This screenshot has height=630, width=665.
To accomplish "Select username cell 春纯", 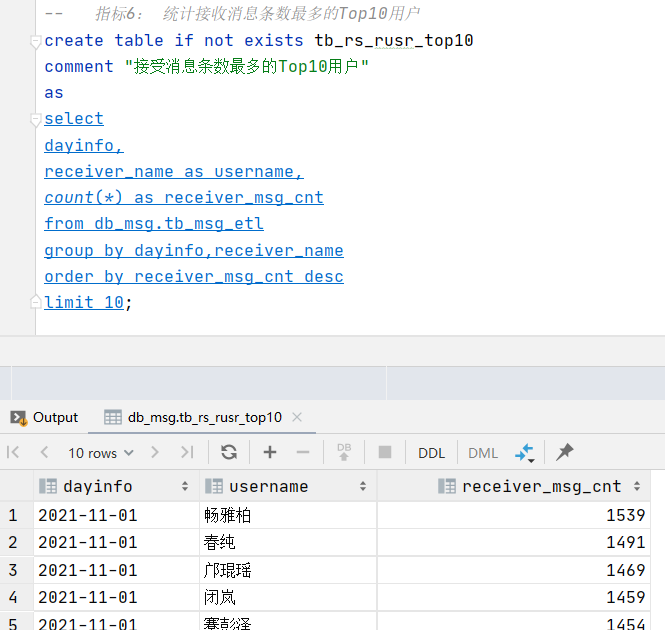I will click(288, 542).
